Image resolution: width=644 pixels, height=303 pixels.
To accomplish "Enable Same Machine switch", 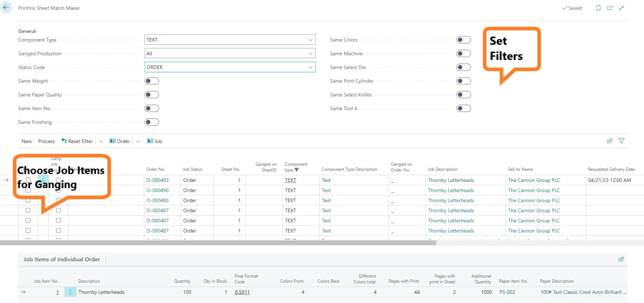I will click(464, 53).
